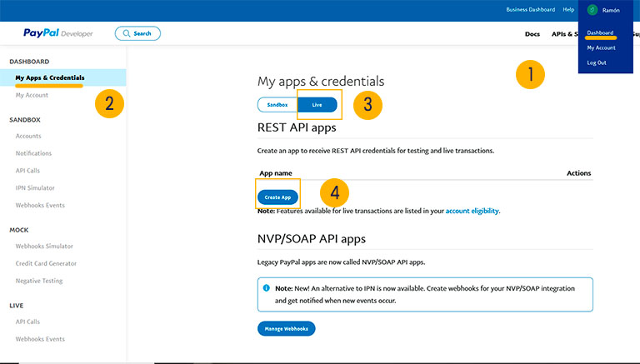Click the REST API apps heading
Image resolution: width=640 pixels, height=364 pixels.
point(297,127)
